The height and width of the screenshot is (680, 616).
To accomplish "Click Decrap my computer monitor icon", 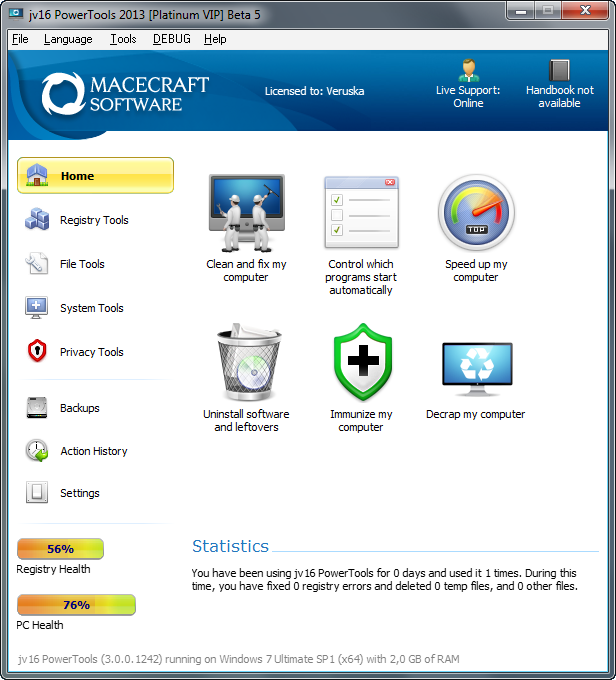I will 477,369.
